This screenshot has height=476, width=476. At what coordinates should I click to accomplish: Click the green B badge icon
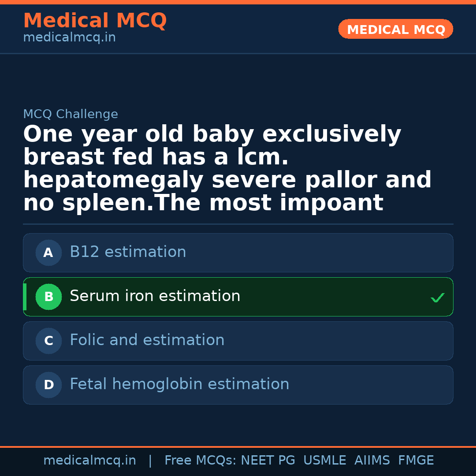click(x=48, y=297)
